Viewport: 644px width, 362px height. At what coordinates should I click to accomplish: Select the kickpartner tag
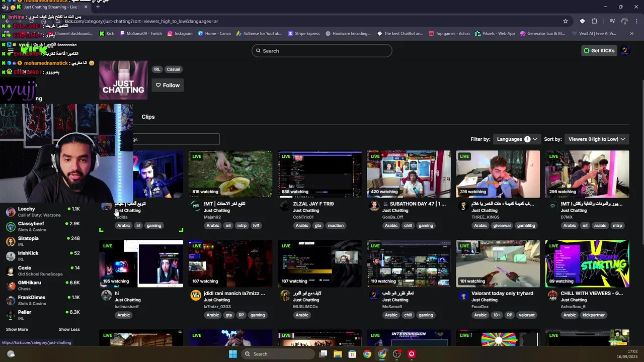[594, 315]
